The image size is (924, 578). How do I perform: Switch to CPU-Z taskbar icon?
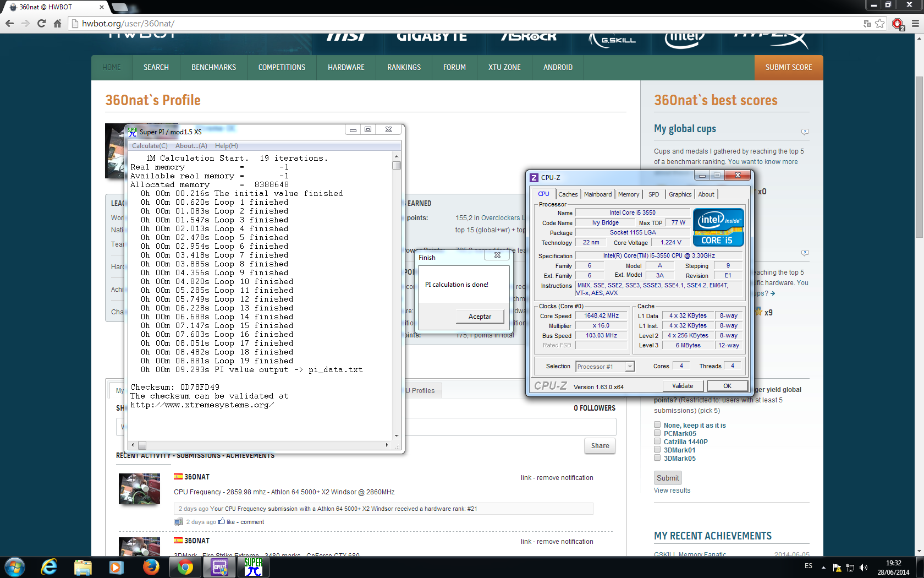[x=219, y=567]
